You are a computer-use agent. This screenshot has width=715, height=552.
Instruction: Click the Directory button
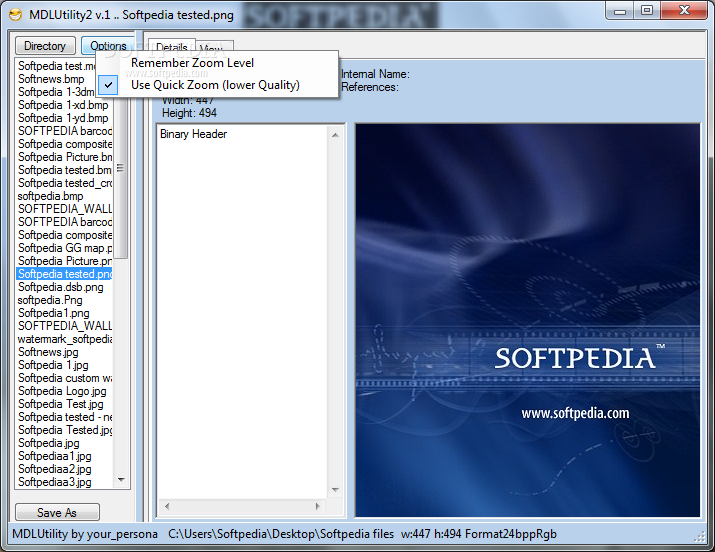click(45, 46)
